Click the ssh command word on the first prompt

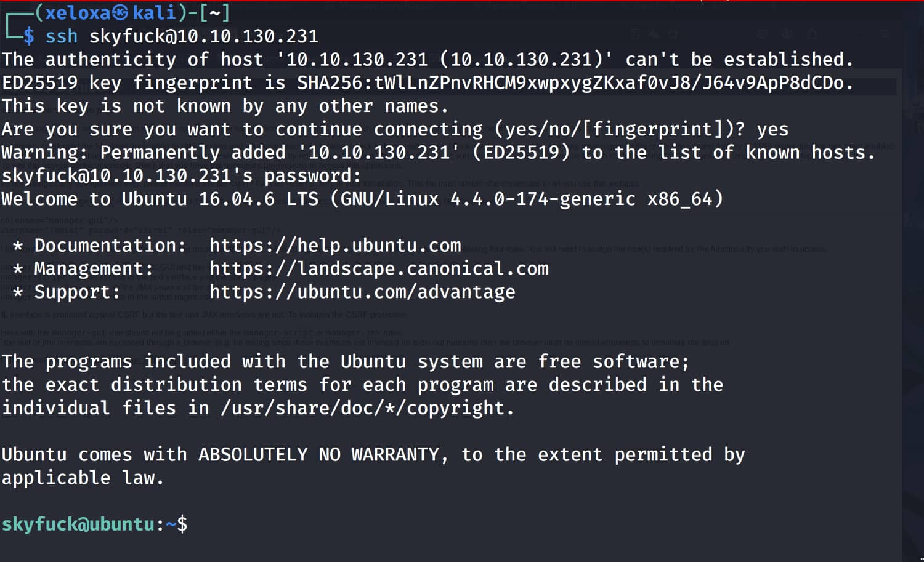[62, 36]
